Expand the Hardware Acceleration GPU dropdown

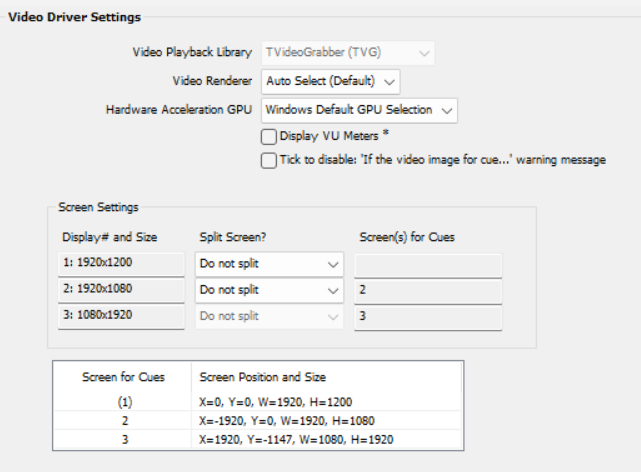click(359, 109)
